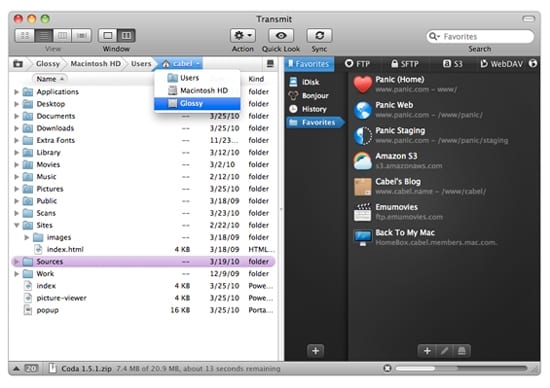Click the transfer progress bar

[x=462, y=369]
